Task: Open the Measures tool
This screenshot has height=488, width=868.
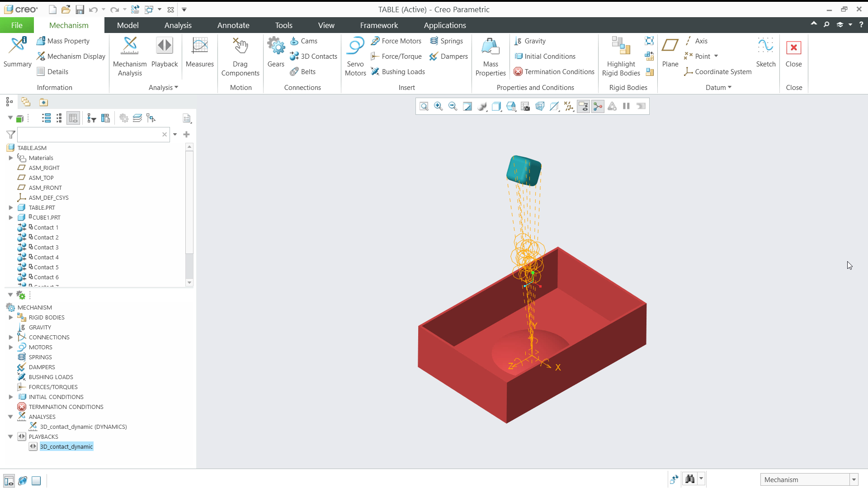Action: click(199, 52)
